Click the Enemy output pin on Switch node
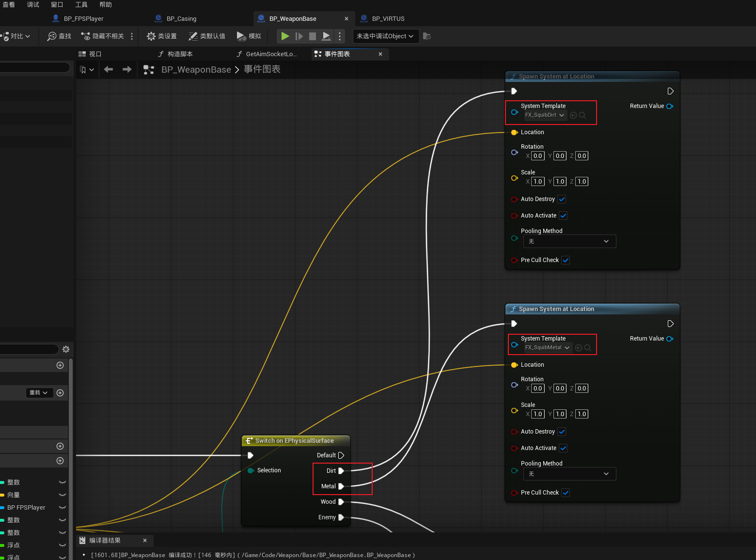Viewport: 756px width, 560px height. (x=341, y=517)
